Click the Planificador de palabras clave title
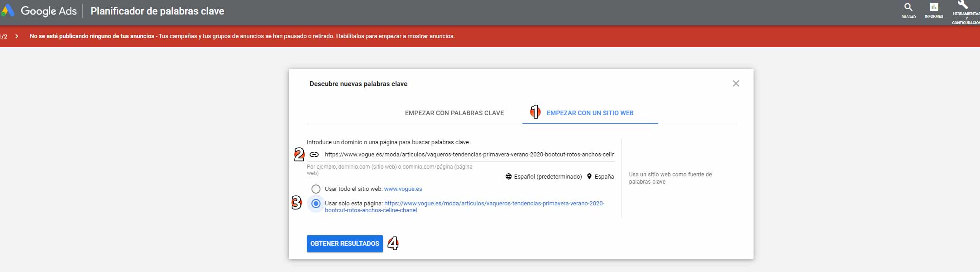The width and height of the screenshot is (980, 272). [157, 11]
